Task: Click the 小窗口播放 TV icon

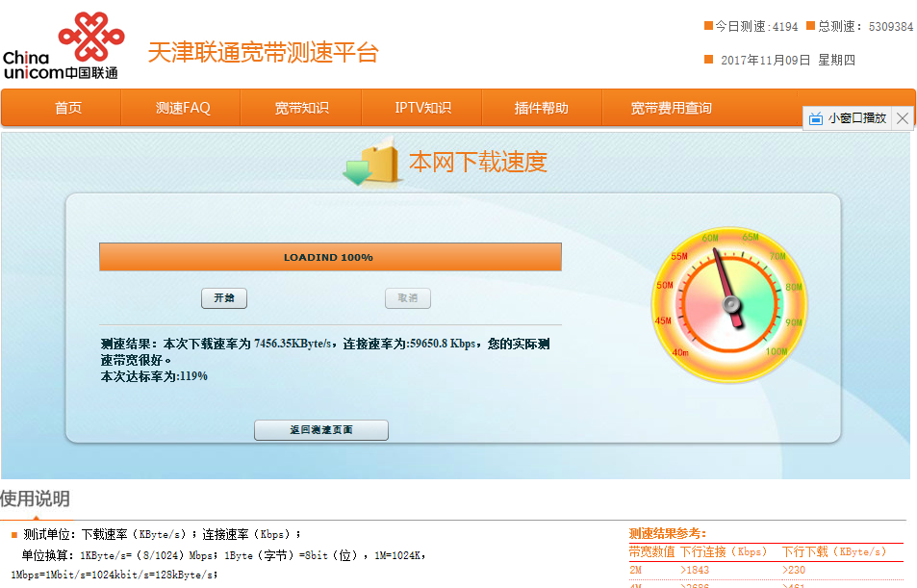Action: 816,118
